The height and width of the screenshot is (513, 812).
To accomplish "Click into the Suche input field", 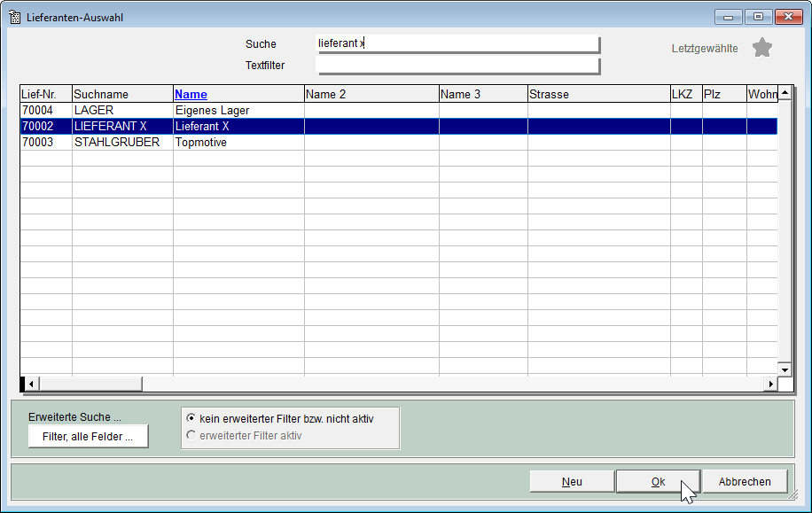I will (x=457, y=43).
